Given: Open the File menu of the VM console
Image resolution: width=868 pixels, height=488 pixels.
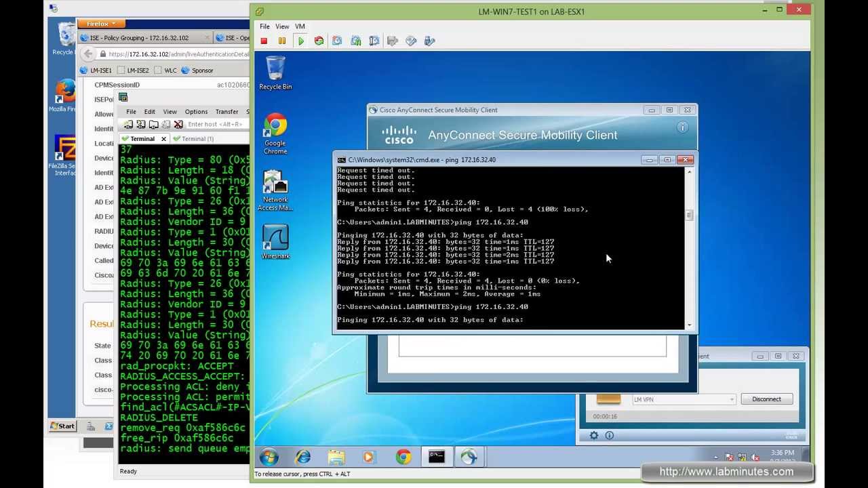Looking at the screenshot, I should click(264, 26).
